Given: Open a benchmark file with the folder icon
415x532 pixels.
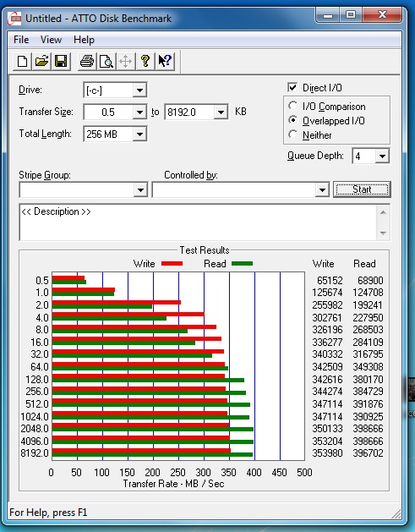Looking at the screenshot, I should pyautogui.click(x=41, y=62).
